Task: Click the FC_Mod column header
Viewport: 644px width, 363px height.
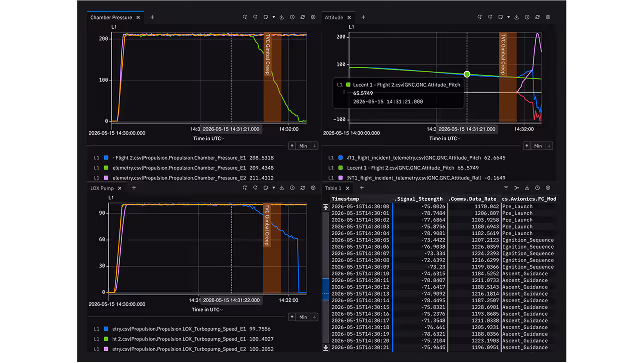Action: 529,199
